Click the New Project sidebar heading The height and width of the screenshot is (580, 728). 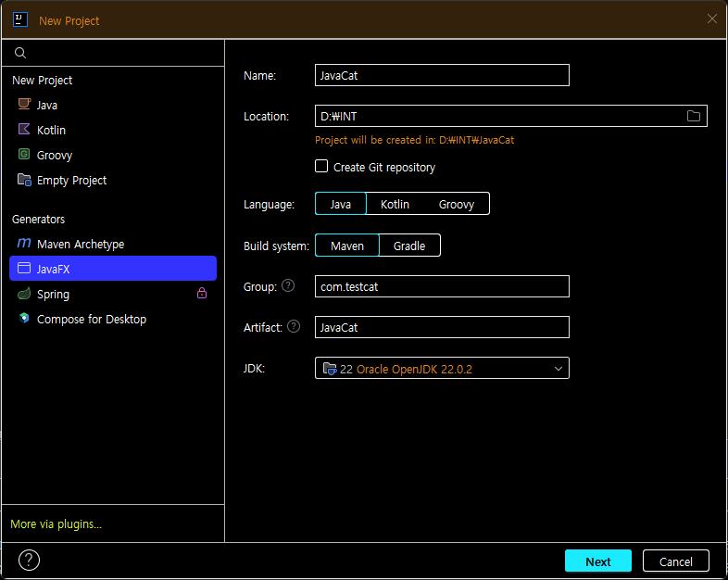coord(43,81)
